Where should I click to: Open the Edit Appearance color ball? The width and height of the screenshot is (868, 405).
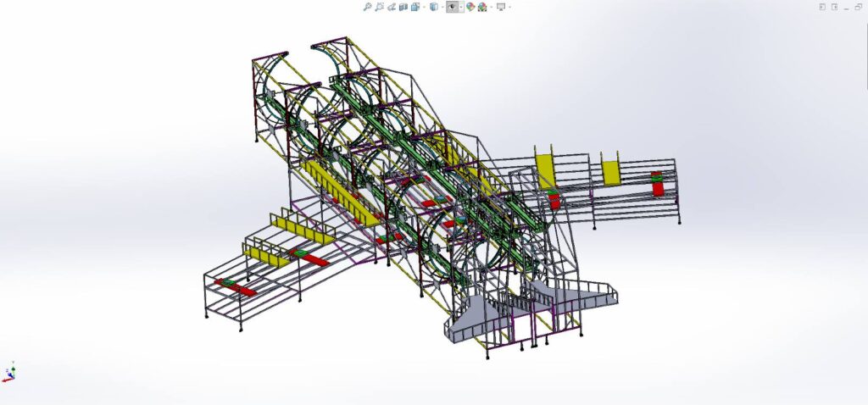(470, 7)
